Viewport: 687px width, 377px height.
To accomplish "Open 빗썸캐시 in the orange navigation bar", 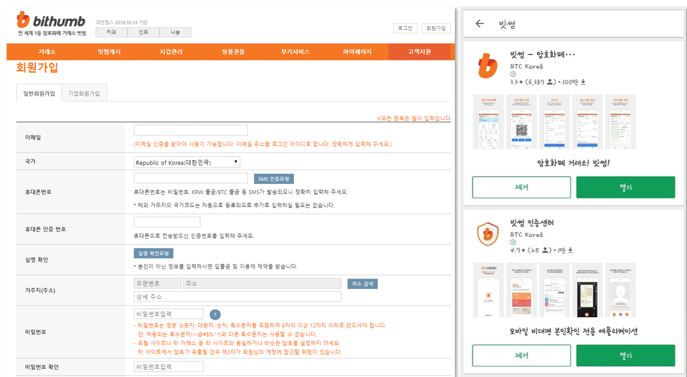I will (109, 52).
